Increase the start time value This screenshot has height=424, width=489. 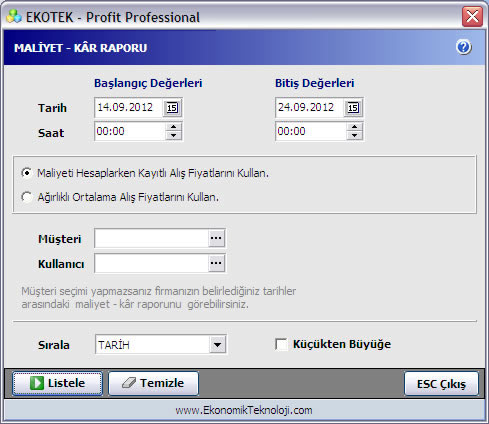pos(173,127)
